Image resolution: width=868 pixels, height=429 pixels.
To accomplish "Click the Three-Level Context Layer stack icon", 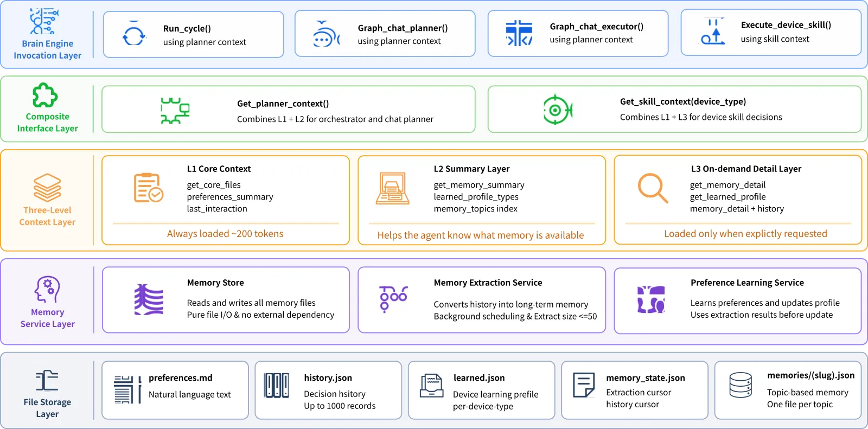I will (x=47, y=188).
